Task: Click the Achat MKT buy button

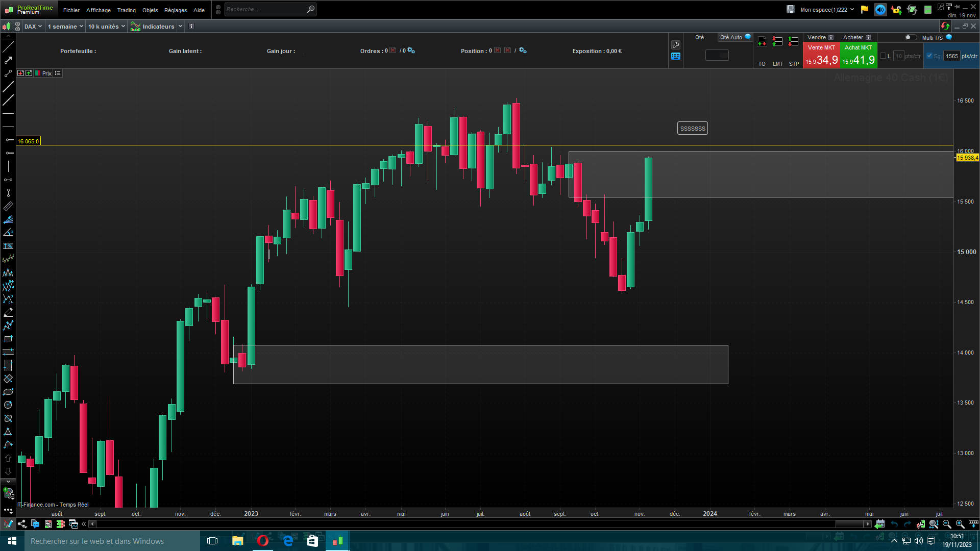Action: click(x=858, y=55)
